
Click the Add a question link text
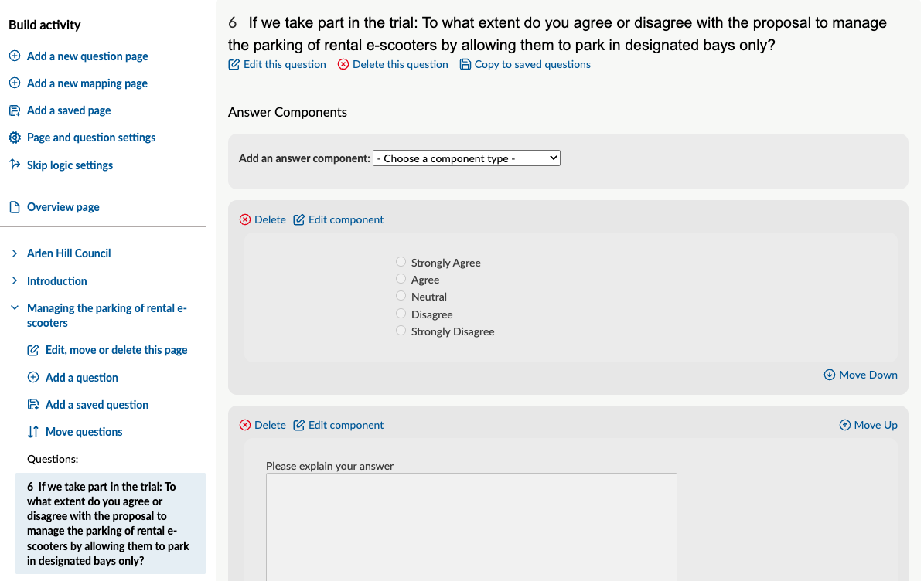pyautogui.click(x=81, y=377)
